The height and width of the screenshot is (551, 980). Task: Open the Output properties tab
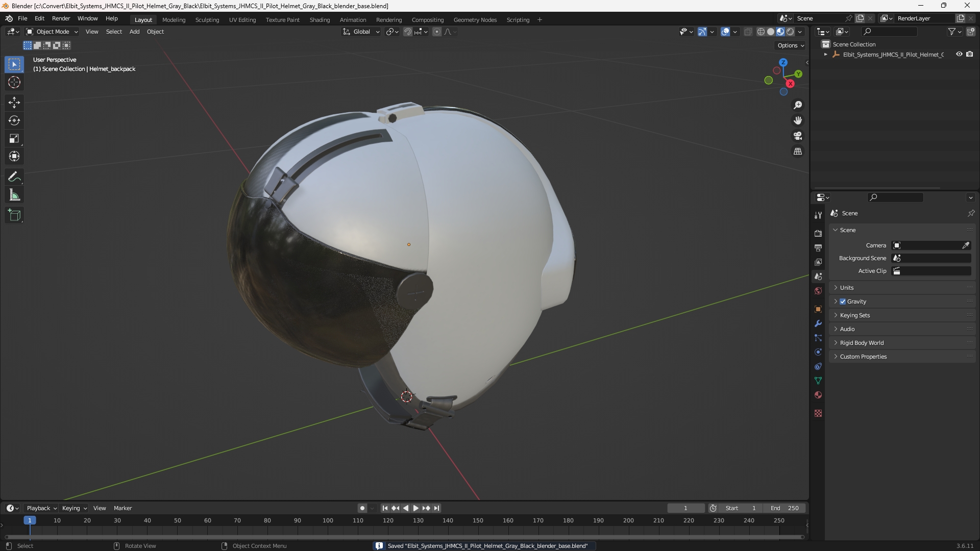point(818,247)
